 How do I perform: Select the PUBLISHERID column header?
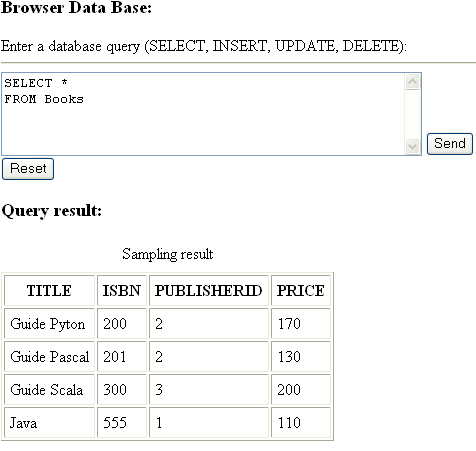[209, 290]
